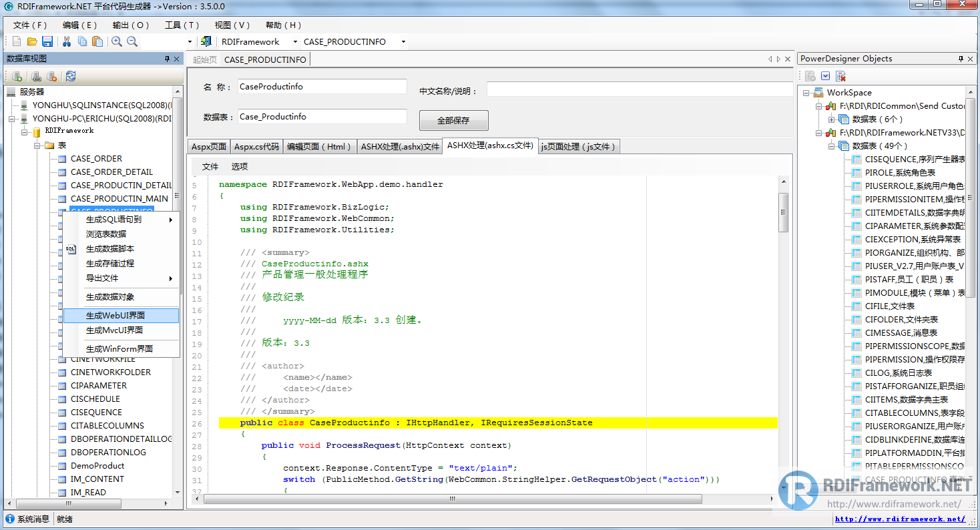Image resolution: width=980 pixels, height=530 pixels.
Task: Collapse the 表 folder node
Action: point(38,146)
